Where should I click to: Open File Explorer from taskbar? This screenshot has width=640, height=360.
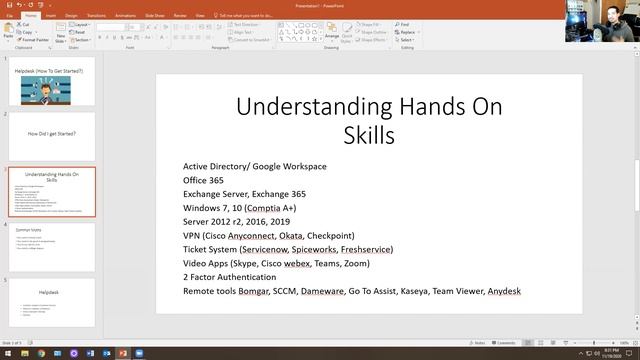[25, 353]
